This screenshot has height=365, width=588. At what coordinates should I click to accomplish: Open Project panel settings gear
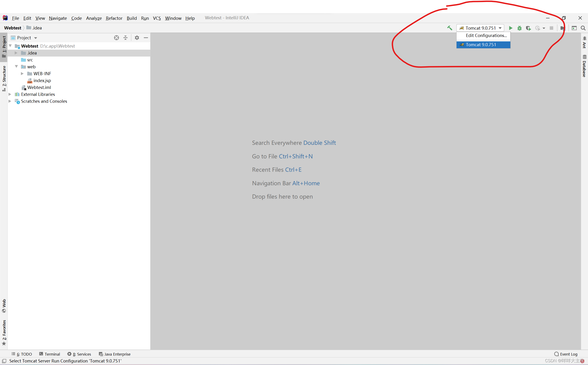coord(137,38)
